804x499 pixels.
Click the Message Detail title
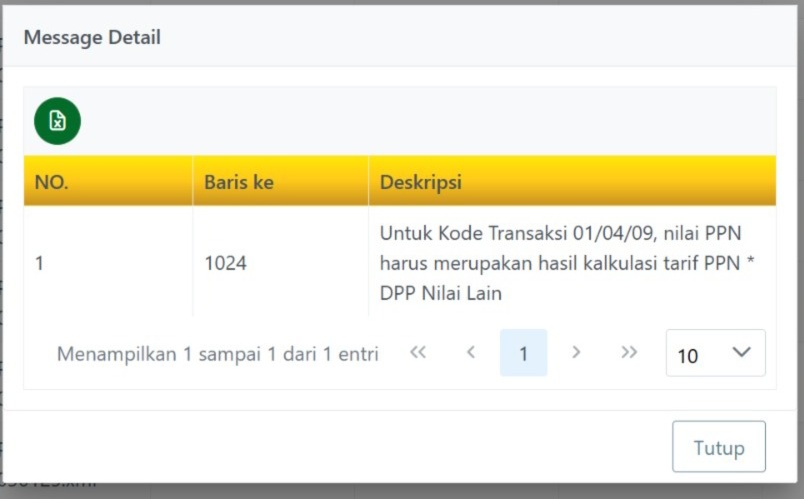coord(92,37)
